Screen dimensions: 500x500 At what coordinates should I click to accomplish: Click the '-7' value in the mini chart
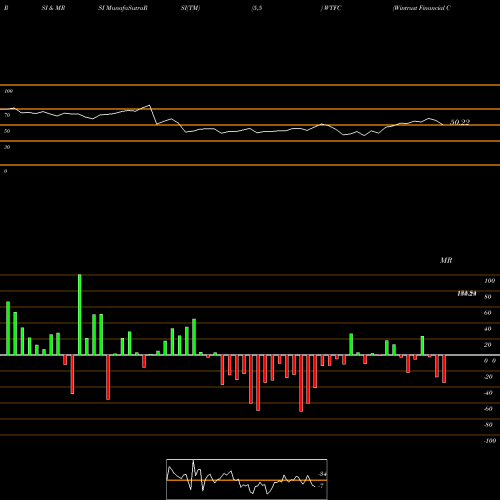[x=321, y=486]
